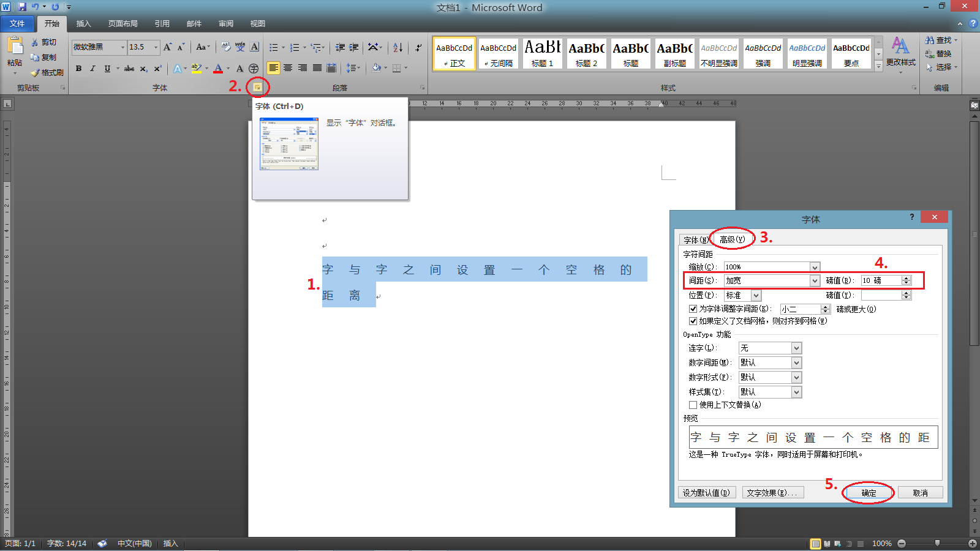Click the text highlight color button
This screenshot has height=551, width=980.
[x=196, y=69]
